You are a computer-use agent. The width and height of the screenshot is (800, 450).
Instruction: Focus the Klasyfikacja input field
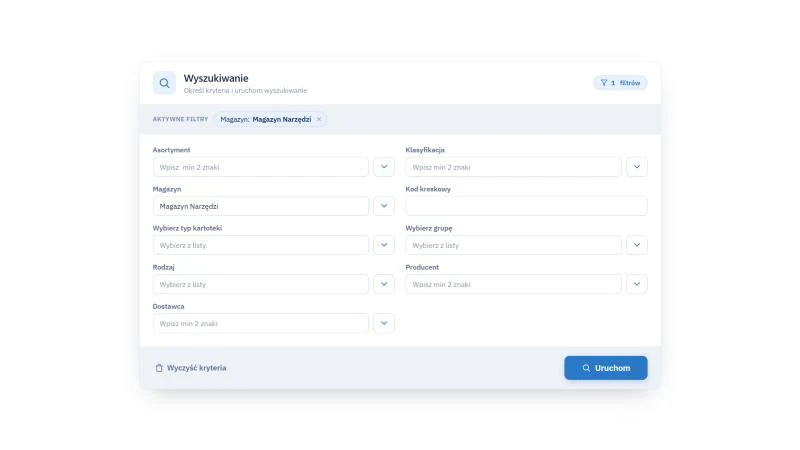click(513, 167)
